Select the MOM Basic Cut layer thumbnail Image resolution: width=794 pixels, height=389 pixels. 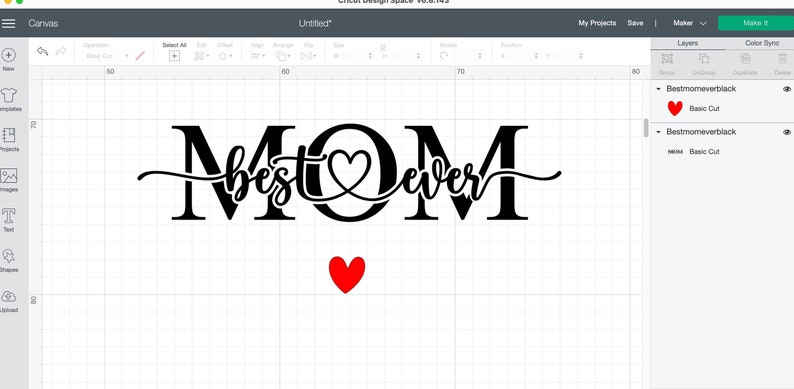(675, 151)
